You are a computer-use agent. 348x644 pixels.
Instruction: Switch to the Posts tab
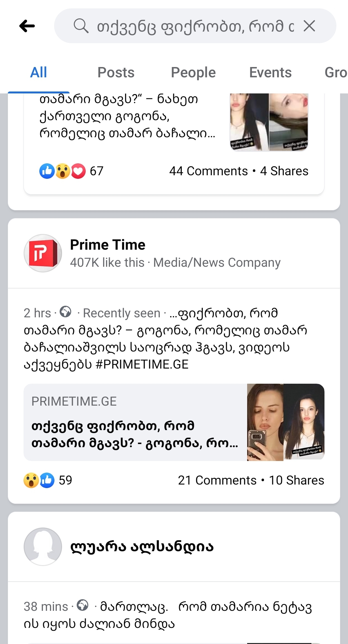(116, 72)
